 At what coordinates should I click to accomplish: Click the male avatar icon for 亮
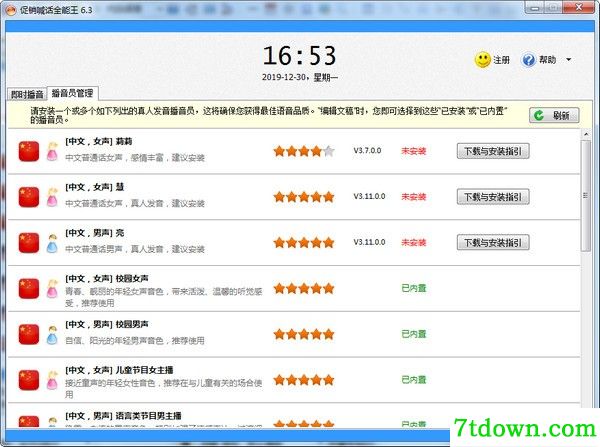click(x=52, y=243)
